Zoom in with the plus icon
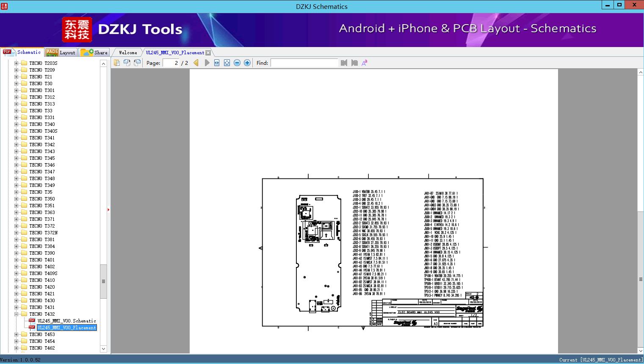 click(247, 63)
